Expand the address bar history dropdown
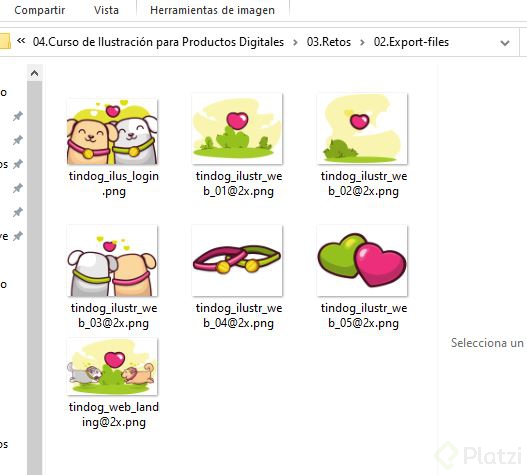 pos(505,43)
